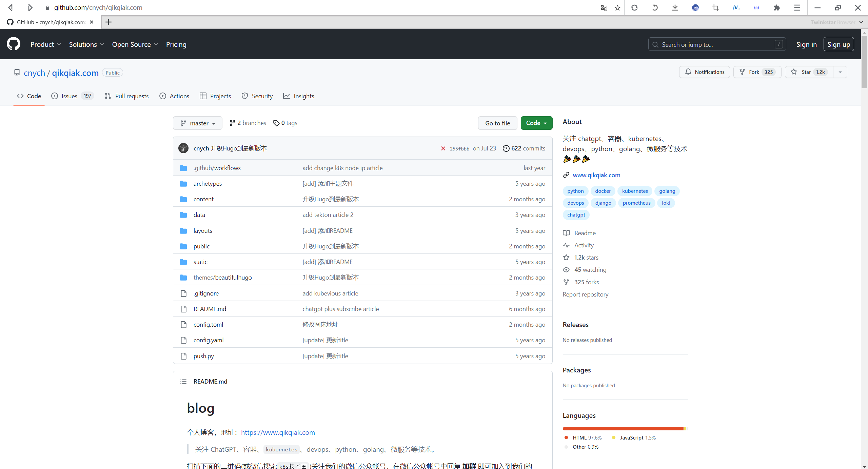The width and height of the screenshot is (868, 469).
Task: Open the Pricing page
Action: pyautogui.click(x=176, y=44)
